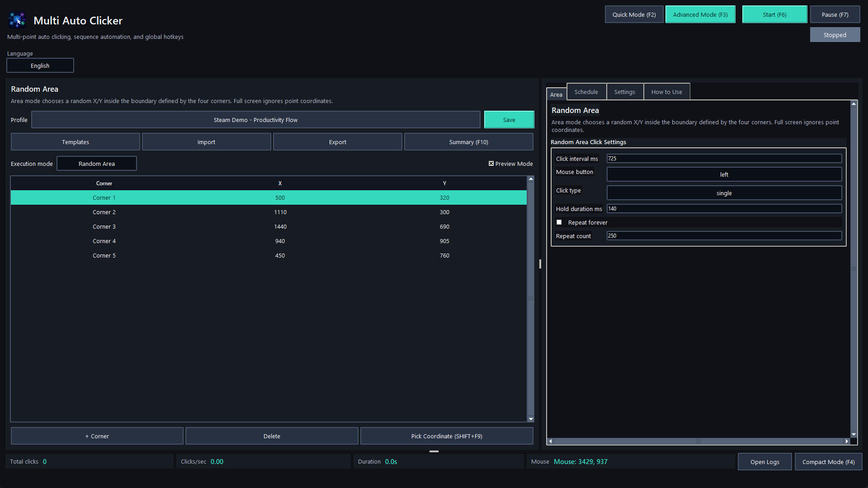Viewport: 868px width, 488px height.
Task: Click the Stopped status indicator
Action: tap(835, 35)
